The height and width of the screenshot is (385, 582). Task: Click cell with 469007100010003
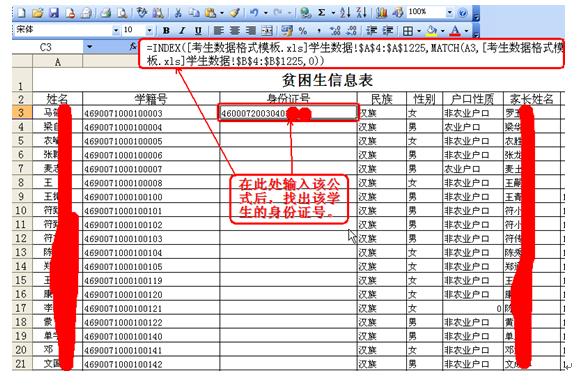click(x=151, y=113)
